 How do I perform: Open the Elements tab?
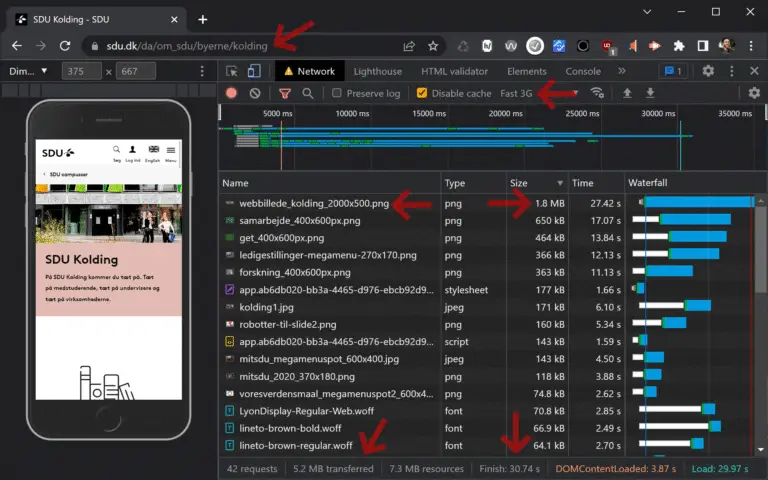coord(527,72)
